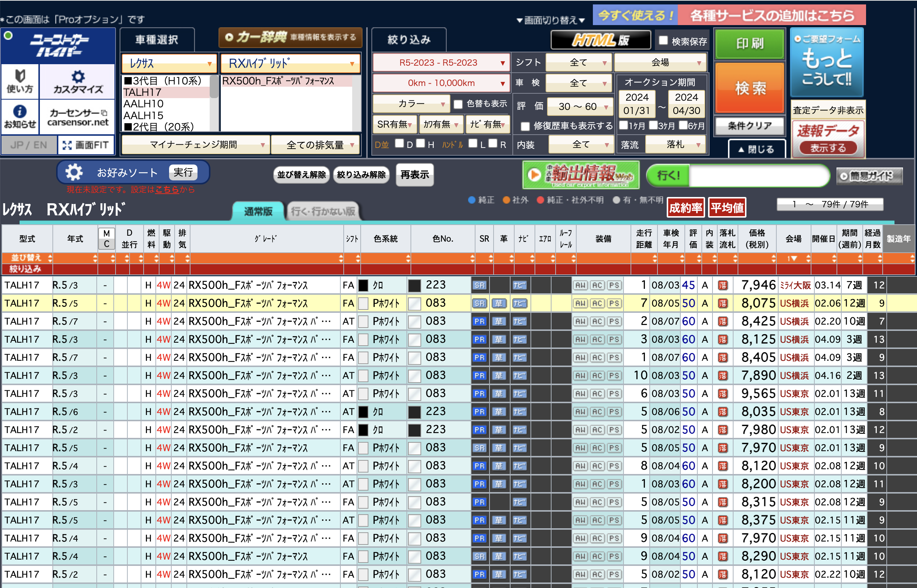Open the 輸出情報 Web banner
Screen dimensions: 917x588
[x=581, y=175]
